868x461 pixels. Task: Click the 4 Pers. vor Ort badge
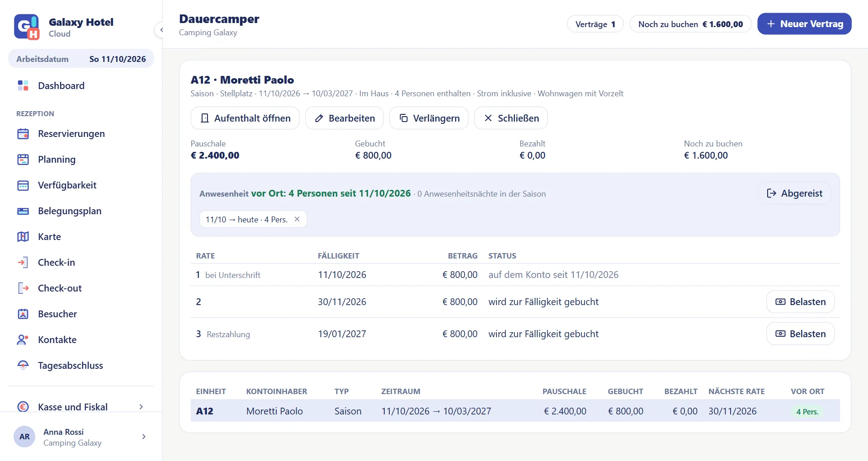[807, 411]
